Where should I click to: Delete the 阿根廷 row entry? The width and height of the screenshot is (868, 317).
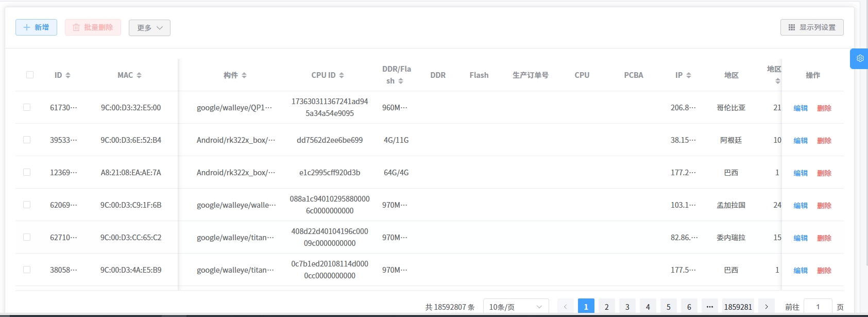pos(824,140)
